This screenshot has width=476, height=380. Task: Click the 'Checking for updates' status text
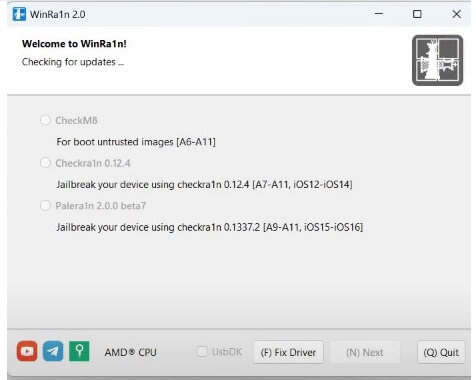(73, 62)
